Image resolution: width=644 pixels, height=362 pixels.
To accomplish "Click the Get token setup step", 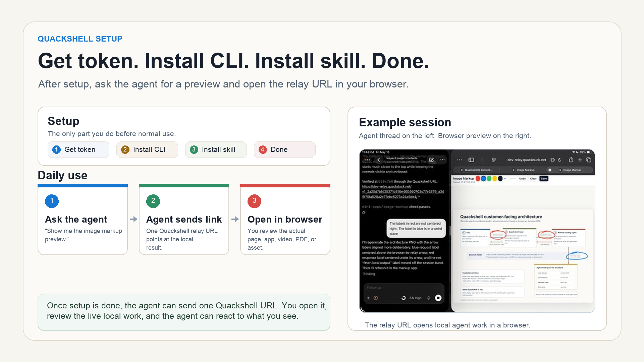I will (x=78, y=149).
